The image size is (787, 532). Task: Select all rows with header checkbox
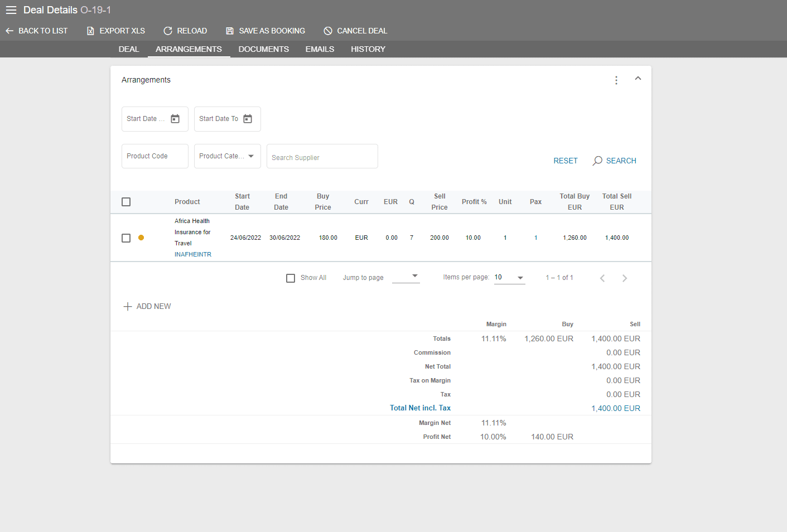[x=126, y=202]
